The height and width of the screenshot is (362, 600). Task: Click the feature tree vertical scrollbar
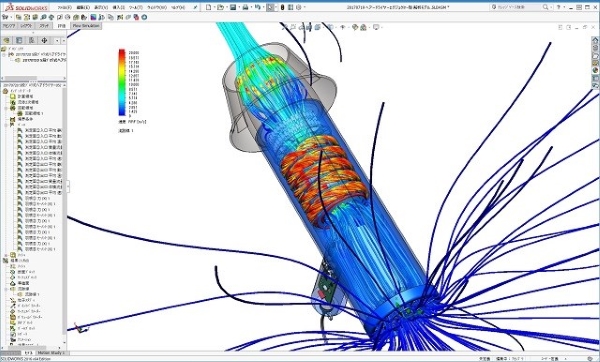[x=64, y=214]
